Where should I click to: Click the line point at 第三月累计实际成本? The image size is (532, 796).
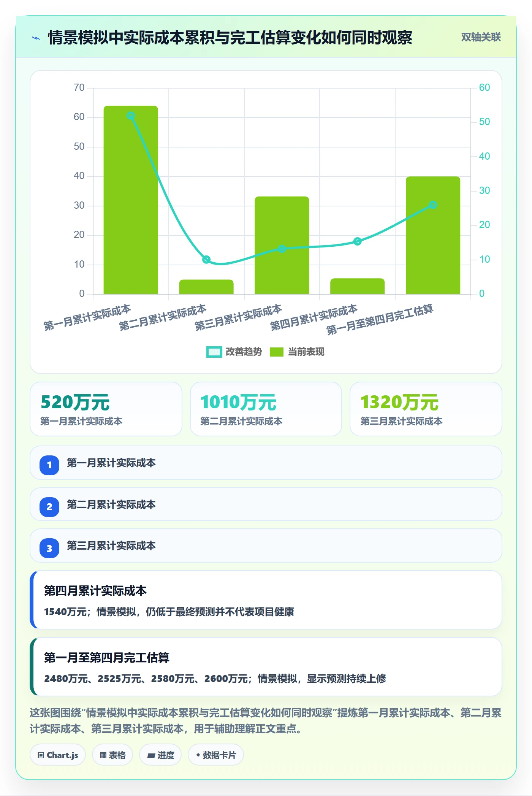(282, 249)
